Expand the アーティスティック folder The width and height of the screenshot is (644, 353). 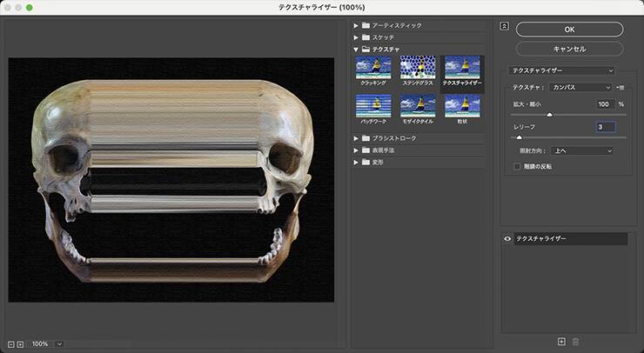tap(355, 25)
